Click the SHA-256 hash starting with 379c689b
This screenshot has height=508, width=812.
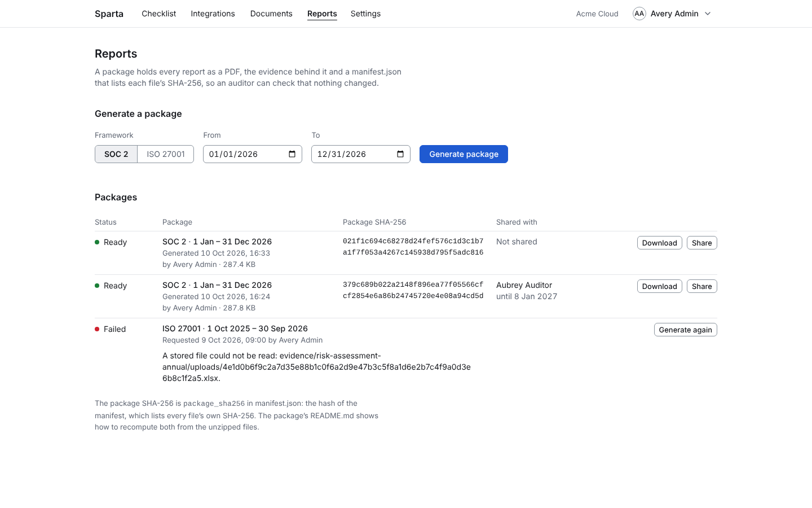click(x=413, y=290)
